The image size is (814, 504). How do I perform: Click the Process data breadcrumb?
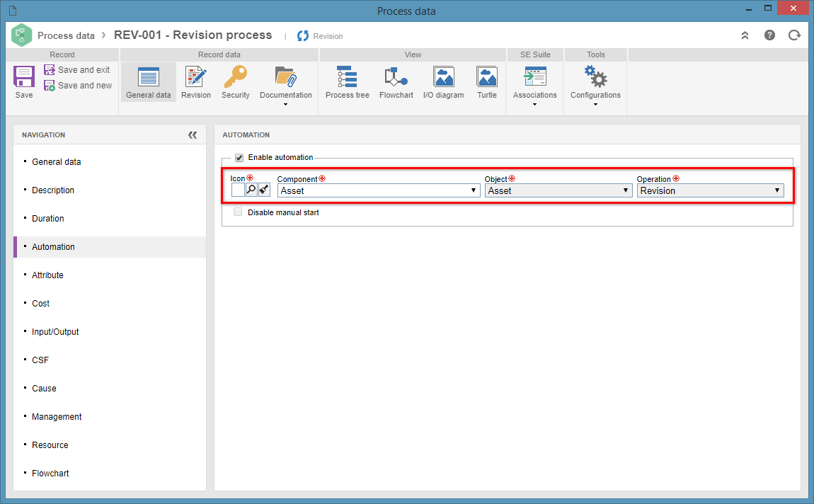(x=66, y=36)
